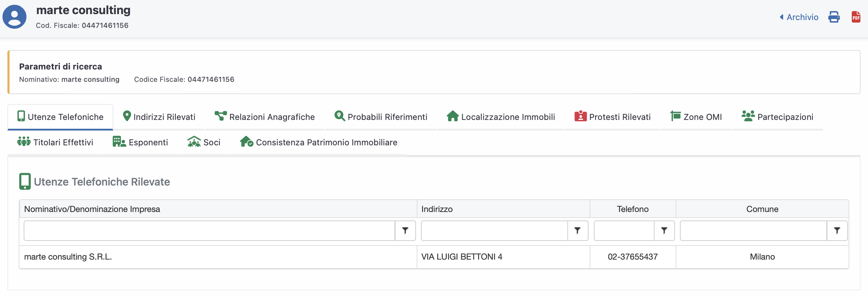This screenshot has width=868, height=297.
Task: Open the Partecipazioni tab
Action: 777,117
